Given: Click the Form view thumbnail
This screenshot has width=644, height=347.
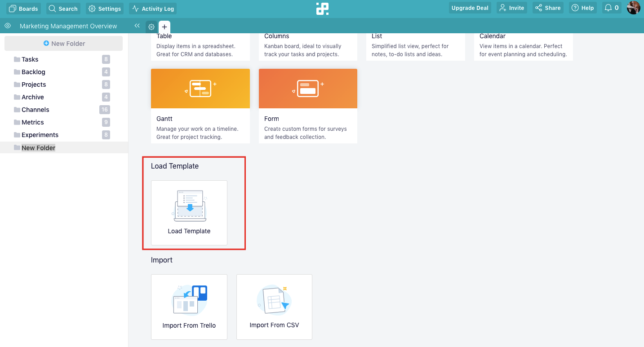Looking at the screenshot, I should click(308, 89).
